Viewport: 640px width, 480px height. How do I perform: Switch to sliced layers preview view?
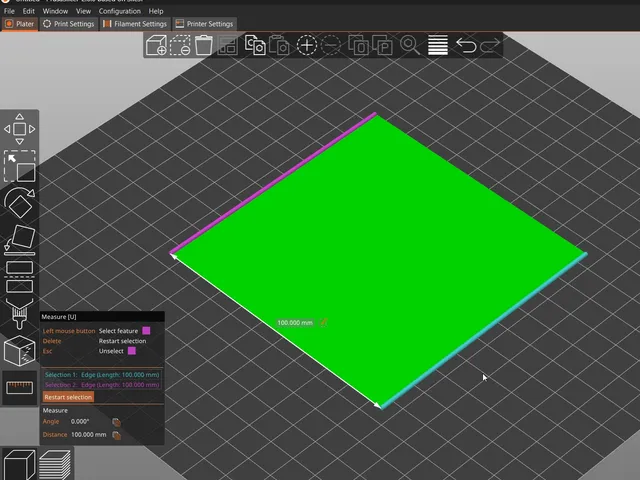[x=55, y=464]
